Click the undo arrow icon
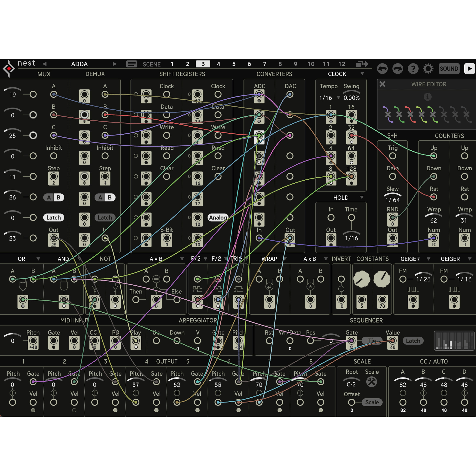The height and width of the screenshot is (476, 476). click(x=382, y=69)
